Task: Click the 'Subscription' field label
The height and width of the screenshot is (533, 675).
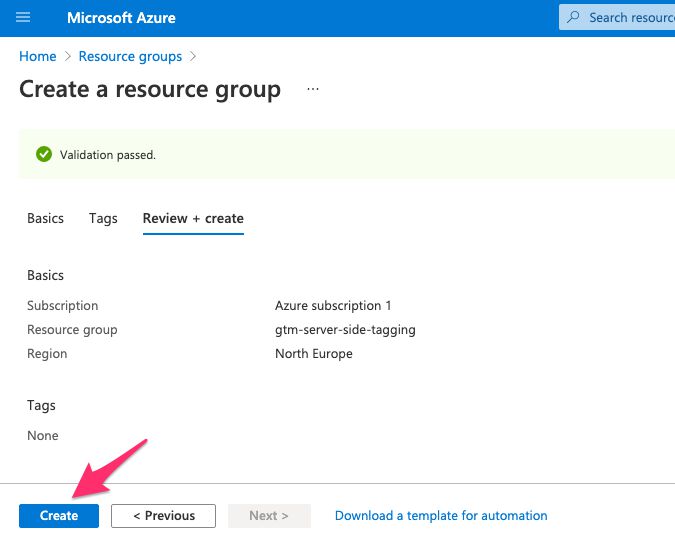Action: tap(62, 306)
